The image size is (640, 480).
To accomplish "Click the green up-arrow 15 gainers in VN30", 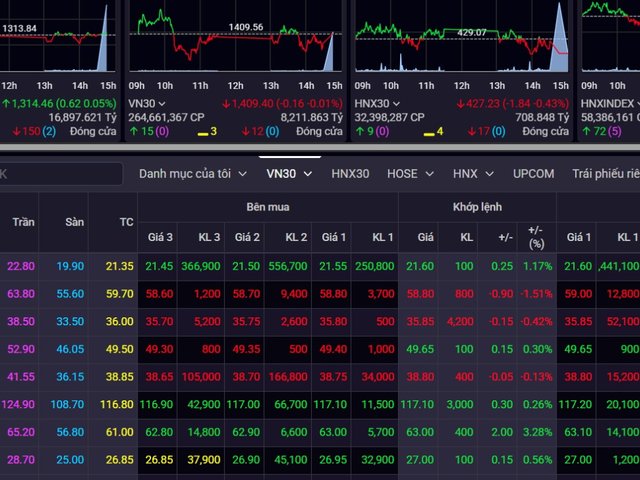I will click(141, 131).
